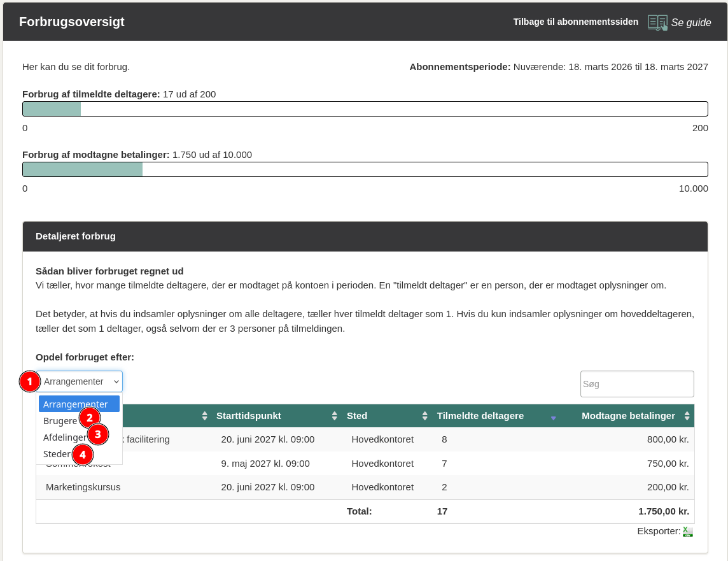Go to Tilbage til abonnementssiden link
This screenshot has width=728, height=561.
576,22
